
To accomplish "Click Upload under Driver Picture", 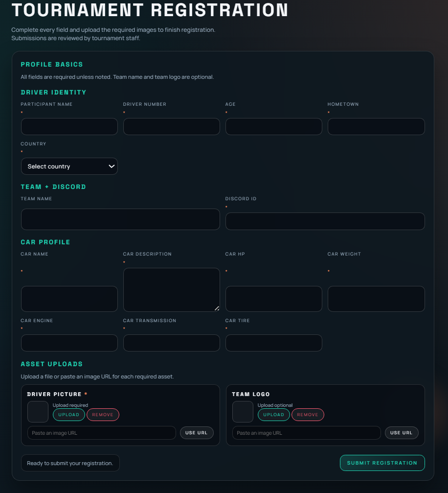I will click(68, 415).
